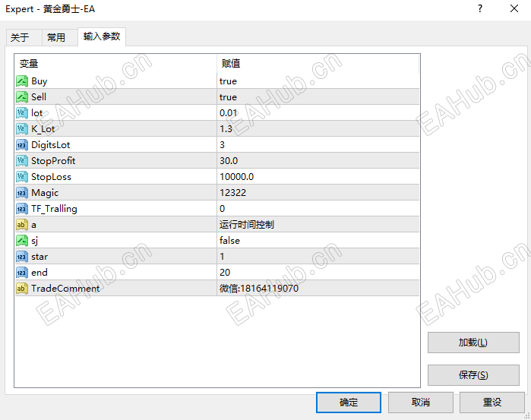Select the star value 1
The image size is (531, 420).
(222, 257)
